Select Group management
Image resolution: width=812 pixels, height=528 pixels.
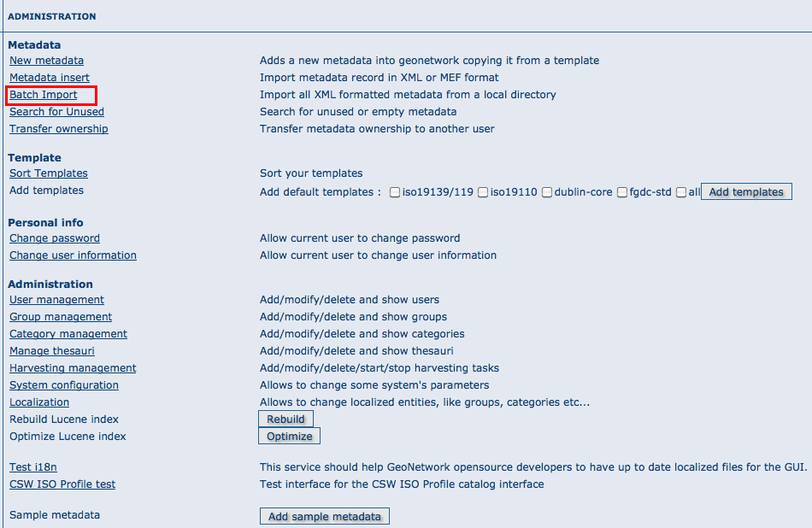60,316
